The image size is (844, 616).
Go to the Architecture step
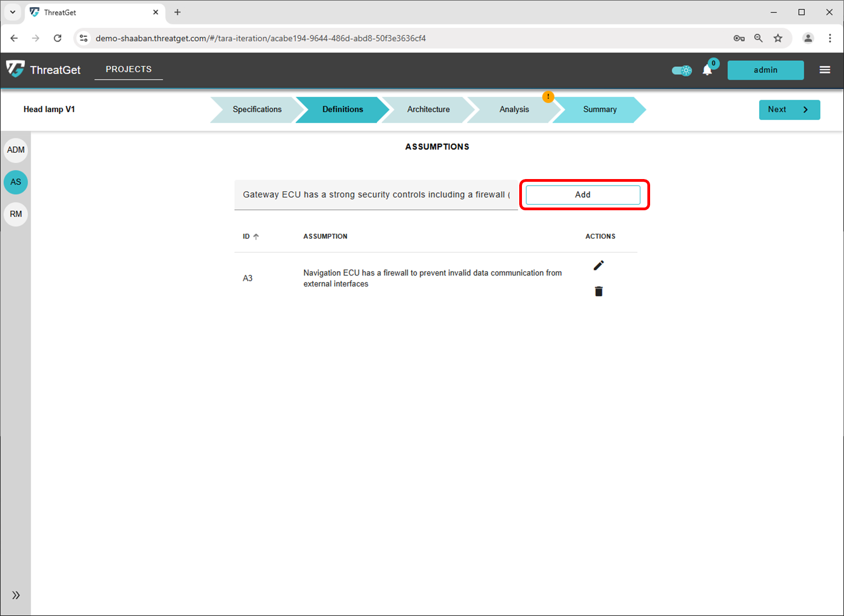tap(428, 110)
